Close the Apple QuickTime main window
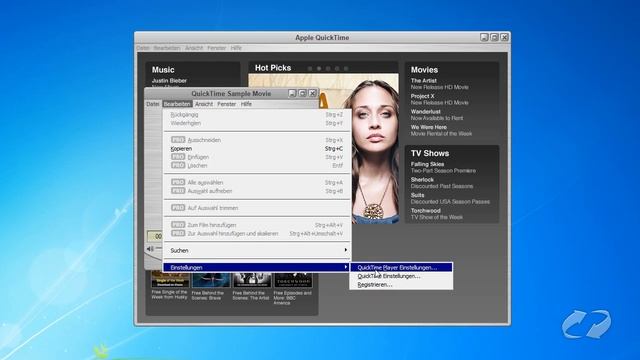This screenshot has height=360, width=640. (504, 37)
